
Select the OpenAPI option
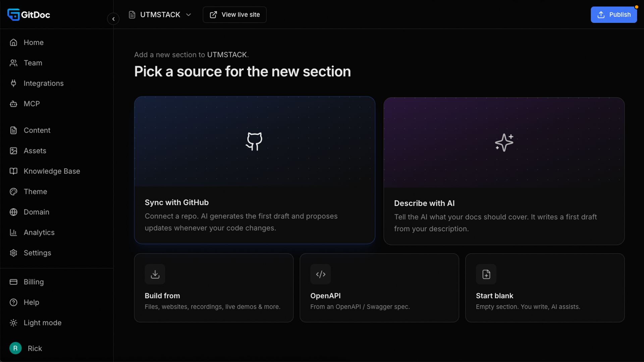[x=379, y=288]
